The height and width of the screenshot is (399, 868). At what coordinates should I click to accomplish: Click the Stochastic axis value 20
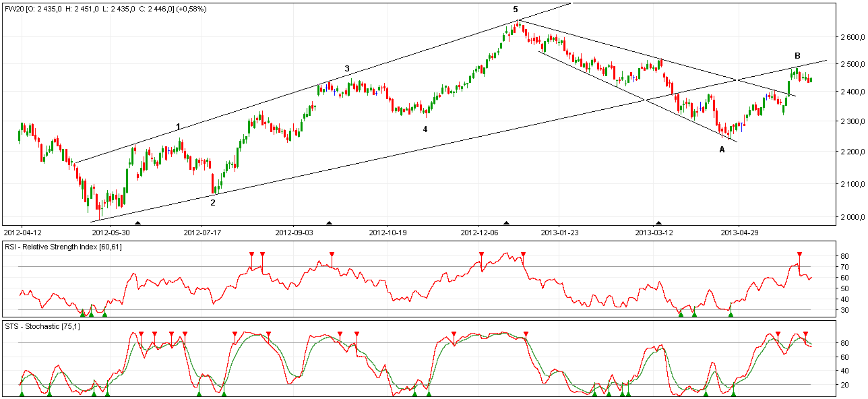[x=844, y=385]
